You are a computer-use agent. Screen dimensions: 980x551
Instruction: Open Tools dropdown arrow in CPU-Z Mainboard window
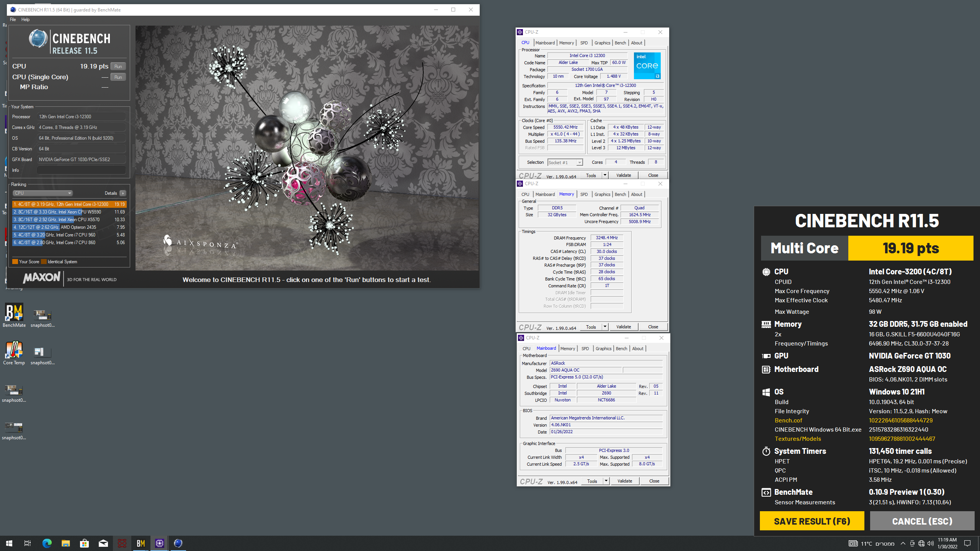[606, 481]
